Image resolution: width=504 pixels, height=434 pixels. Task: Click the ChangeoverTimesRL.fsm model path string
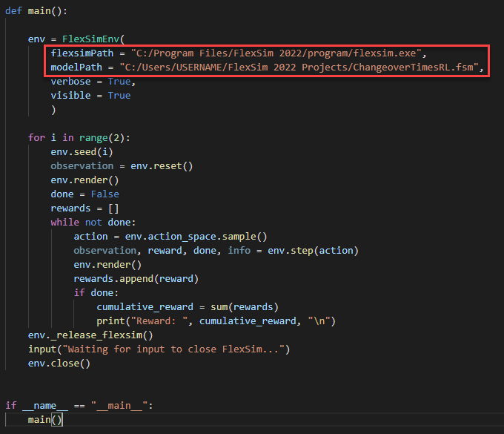(303, 68)
